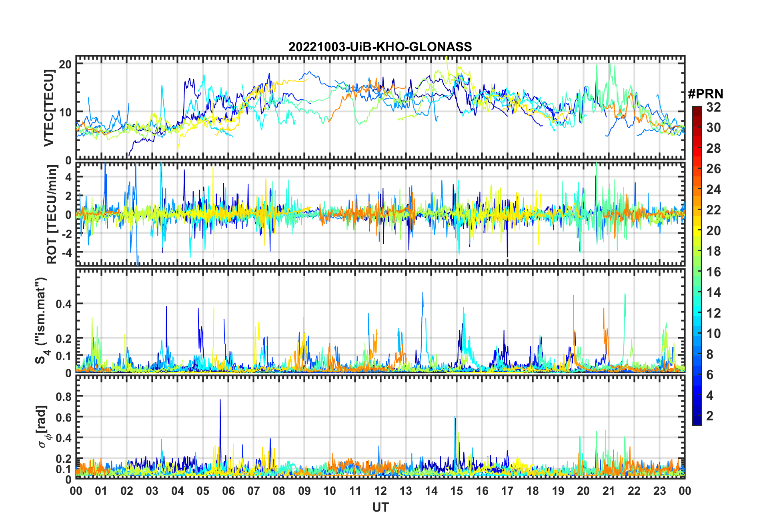Select x-axis hour tick label 07

pyautogui.click(x=254, y=491)
